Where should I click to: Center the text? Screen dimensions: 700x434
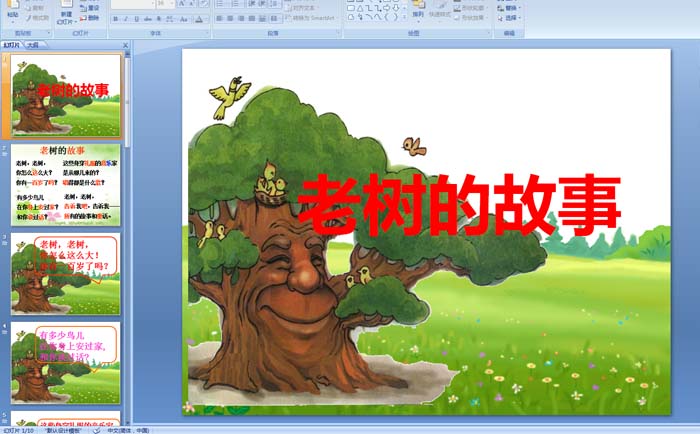click(230, 19)
